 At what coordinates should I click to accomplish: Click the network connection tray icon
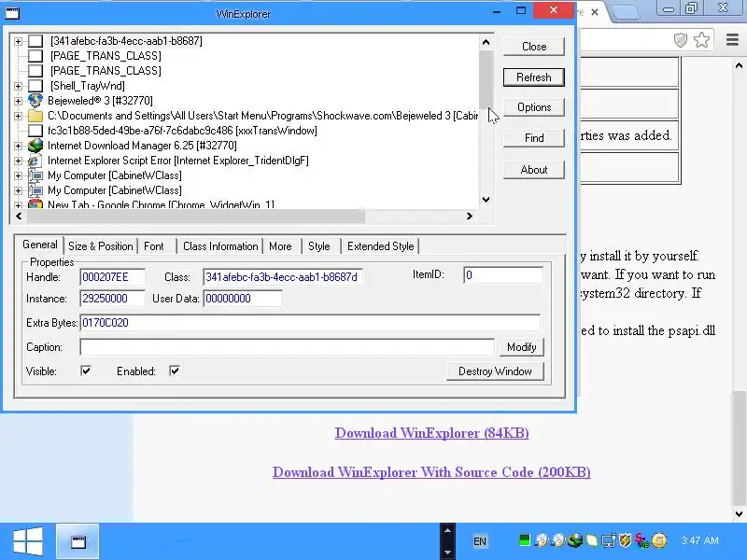click(609, 540)
